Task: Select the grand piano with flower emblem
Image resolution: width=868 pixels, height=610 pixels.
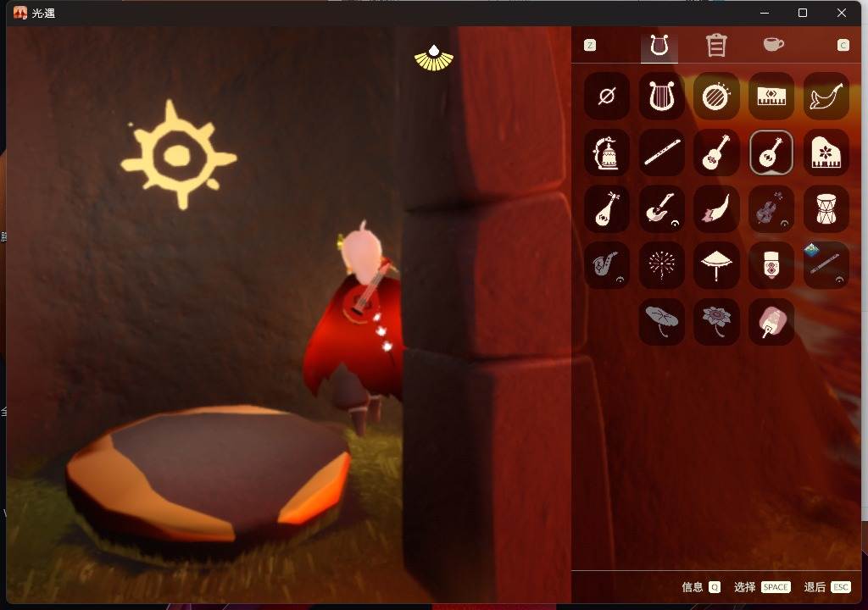Action: pos(826,152)
